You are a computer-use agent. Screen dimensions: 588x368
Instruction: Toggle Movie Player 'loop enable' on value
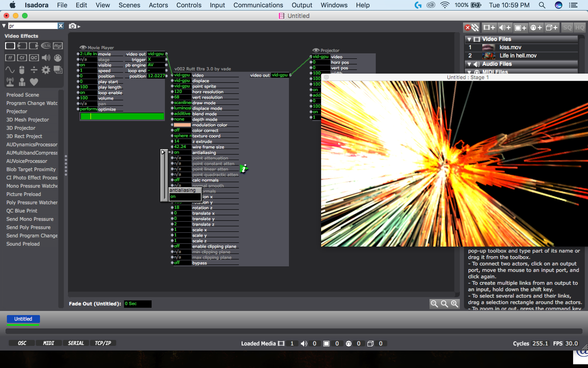click(x=88, y=92)
